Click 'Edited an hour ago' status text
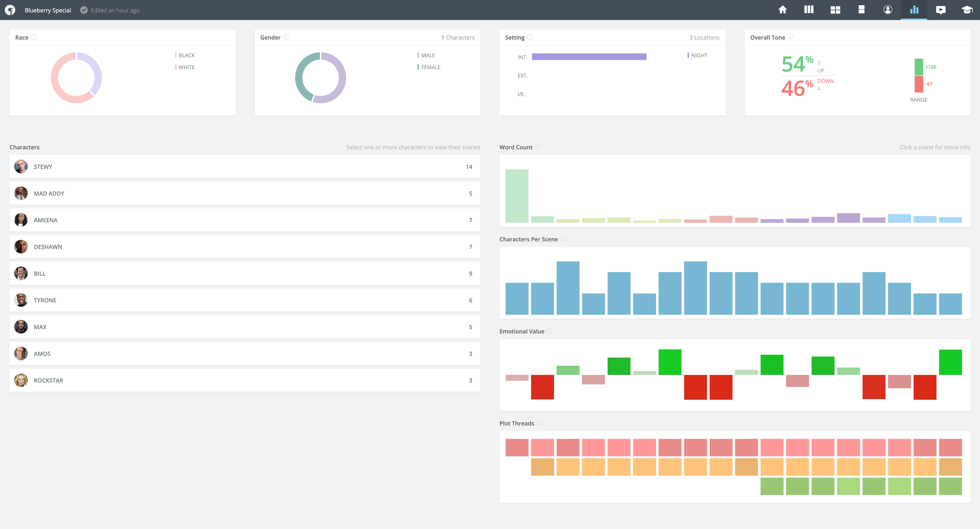 click(115, 10)
